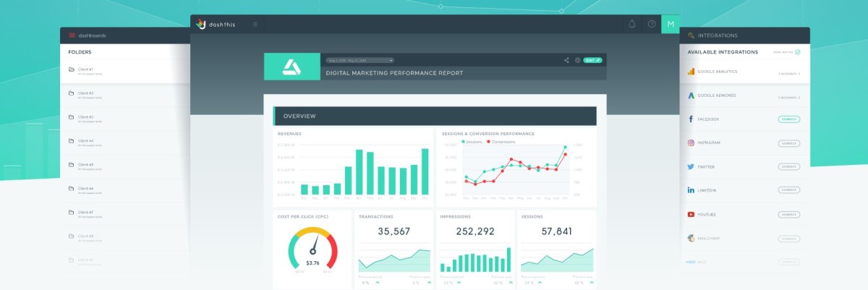Click the Google Analytics integration icon

(692, 73)
